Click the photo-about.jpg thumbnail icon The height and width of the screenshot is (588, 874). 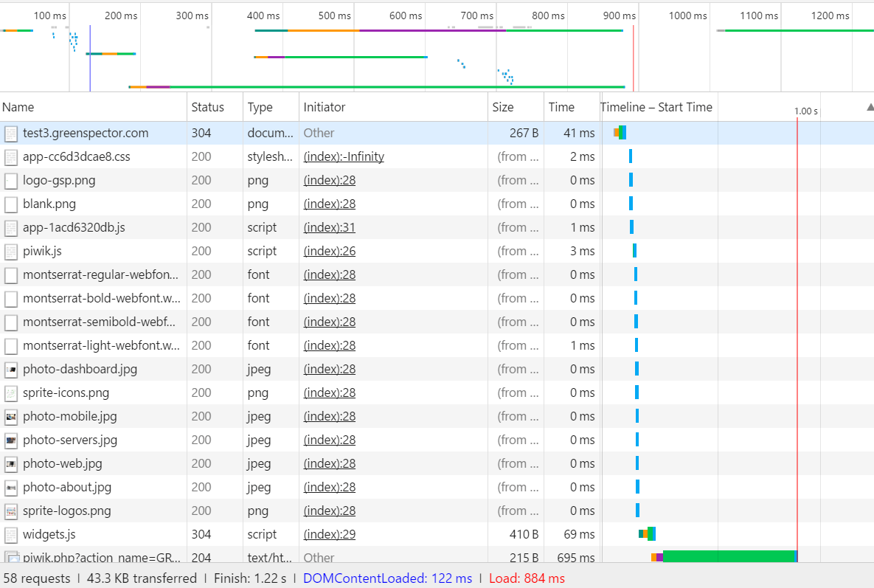click(x=10, y=487)
